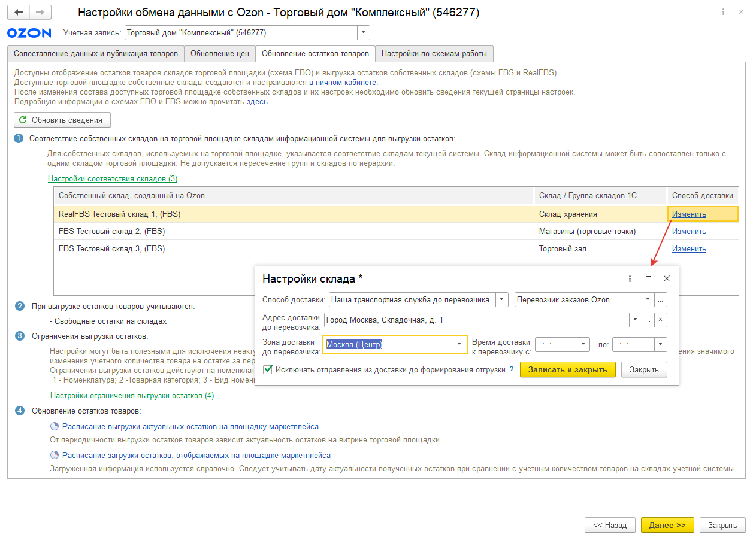Viewport: 756px width, 540px height.
Task: Switch to Настройки по схемам работы tab
Action: click(434, 54)
